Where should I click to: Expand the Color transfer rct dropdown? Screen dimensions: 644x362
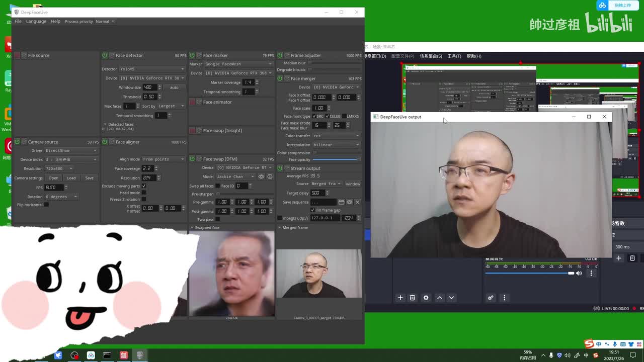click(336, 136)
